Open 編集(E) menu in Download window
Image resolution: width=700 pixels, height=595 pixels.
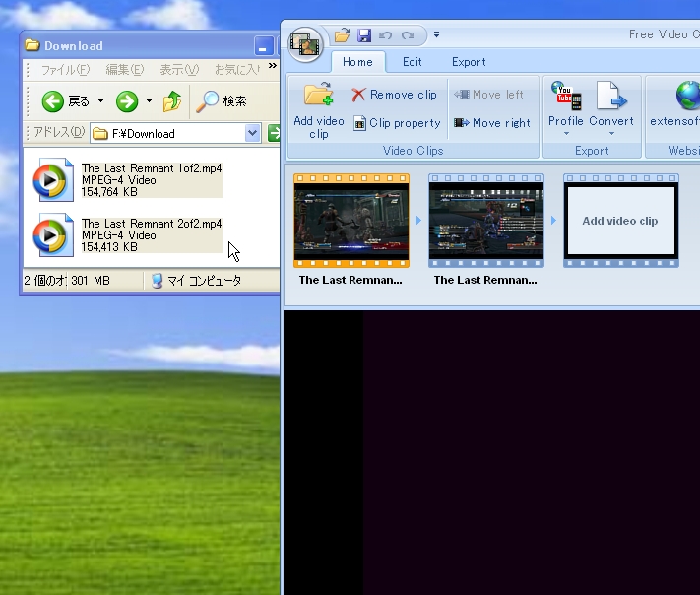point(125,70)
